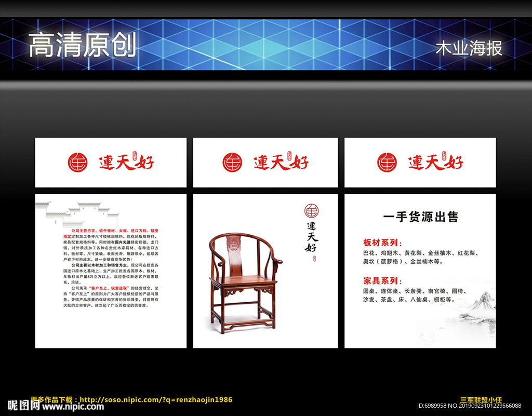532x416 pixels.
Task: Click the wooden round-back armchair image
Action: point(245,283)
